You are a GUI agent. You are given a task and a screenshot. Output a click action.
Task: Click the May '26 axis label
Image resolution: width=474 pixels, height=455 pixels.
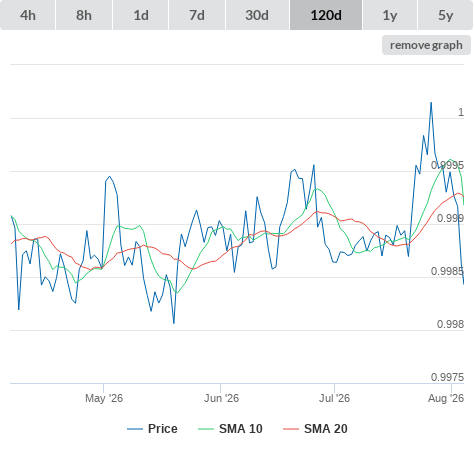click(104, 398)
